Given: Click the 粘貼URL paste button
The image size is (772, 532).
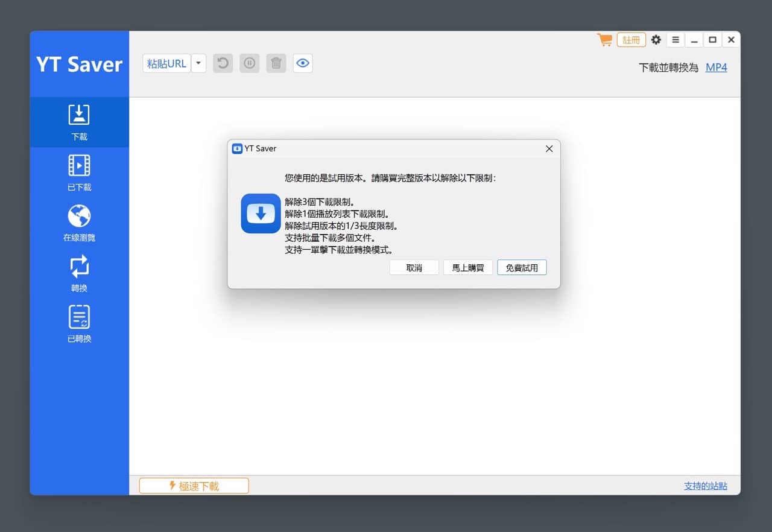Looking at the screenshot, I should [166, 63].
